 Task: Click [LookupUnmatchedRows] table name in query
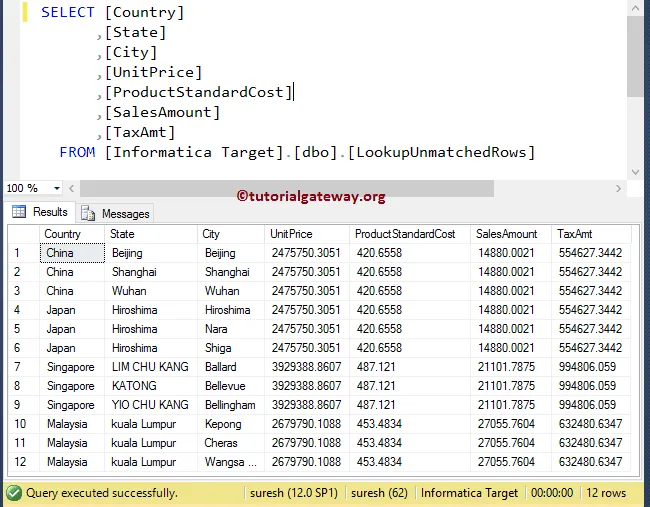pos(441,152)
